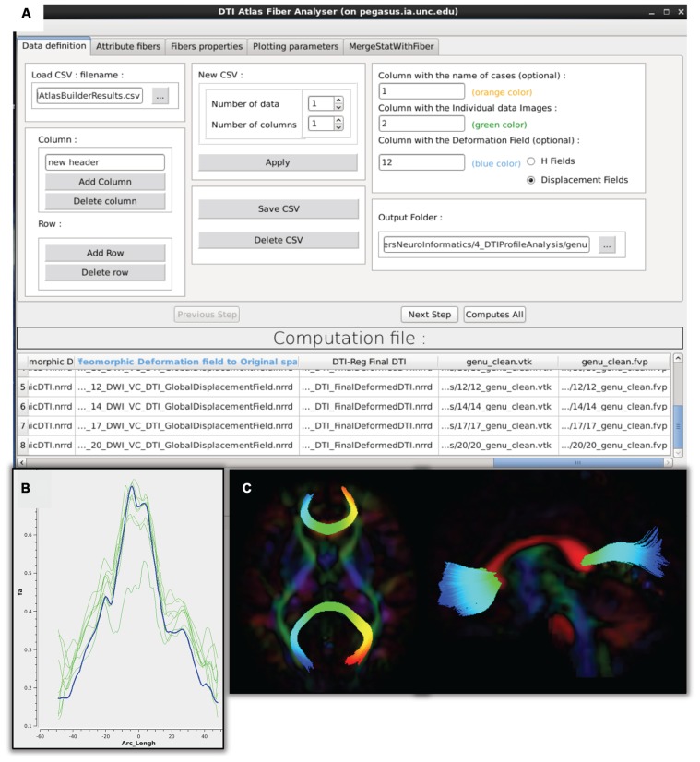Decrease the Number of columns value

pos(338,128)
